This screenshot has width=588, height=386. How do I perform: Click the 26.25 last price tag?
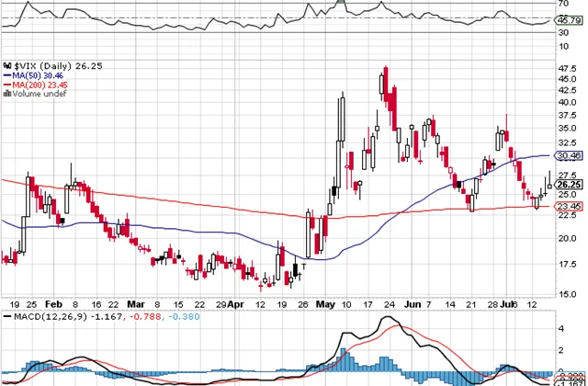pos(570,184)
